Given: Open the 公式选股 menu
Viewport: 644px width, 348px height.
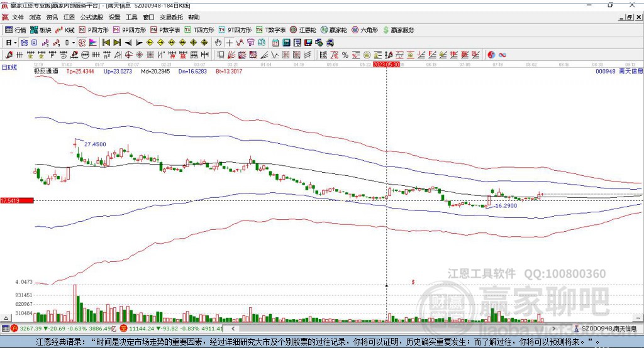Looking at the screenshot, I should click(92, 17).
